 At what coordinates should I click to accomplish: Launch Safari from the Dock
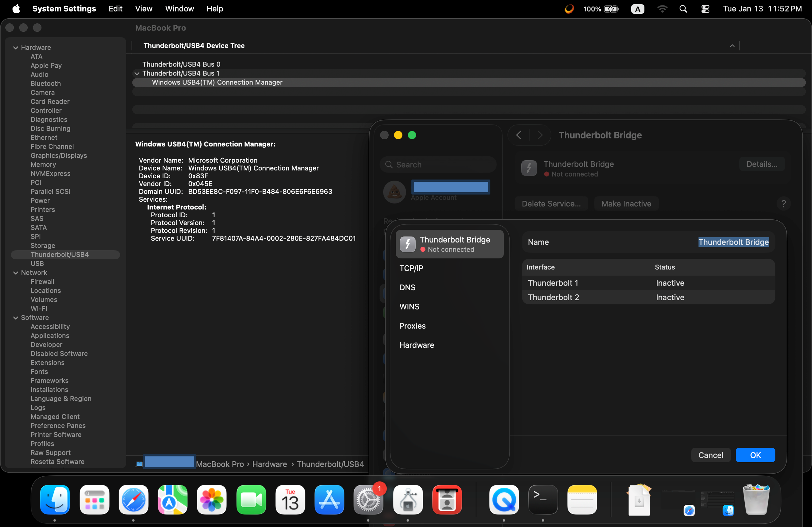(133, 500)
